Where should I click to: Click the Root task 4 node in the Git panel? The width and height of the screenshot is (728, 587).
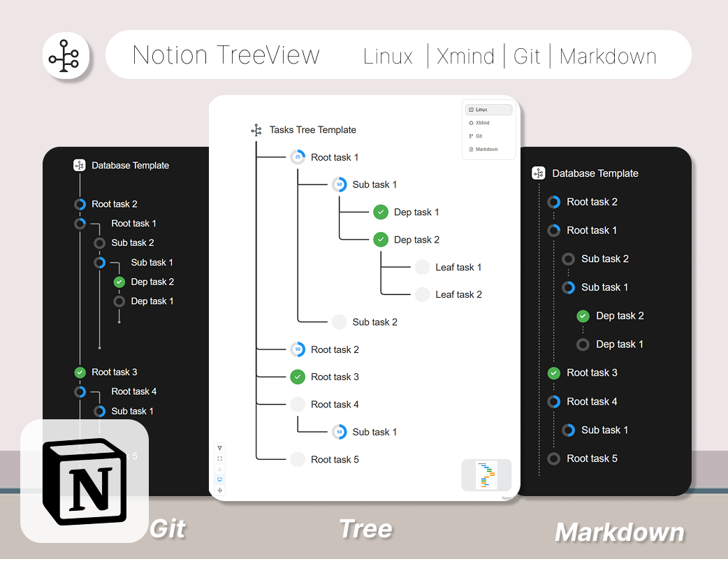point(80,392)
